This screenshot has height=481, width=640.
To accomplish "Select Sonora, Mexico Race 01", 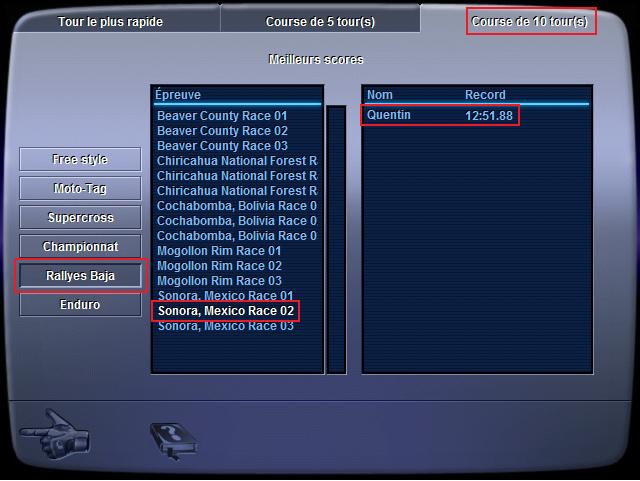I will click(x=225, y=295).
